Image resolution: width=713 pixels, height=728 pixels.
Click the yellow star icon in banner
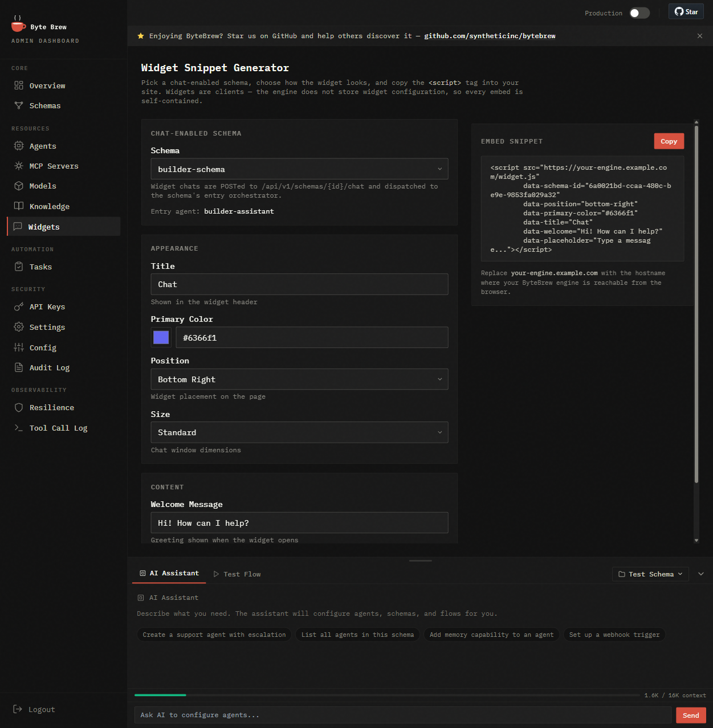click(141, 36)
